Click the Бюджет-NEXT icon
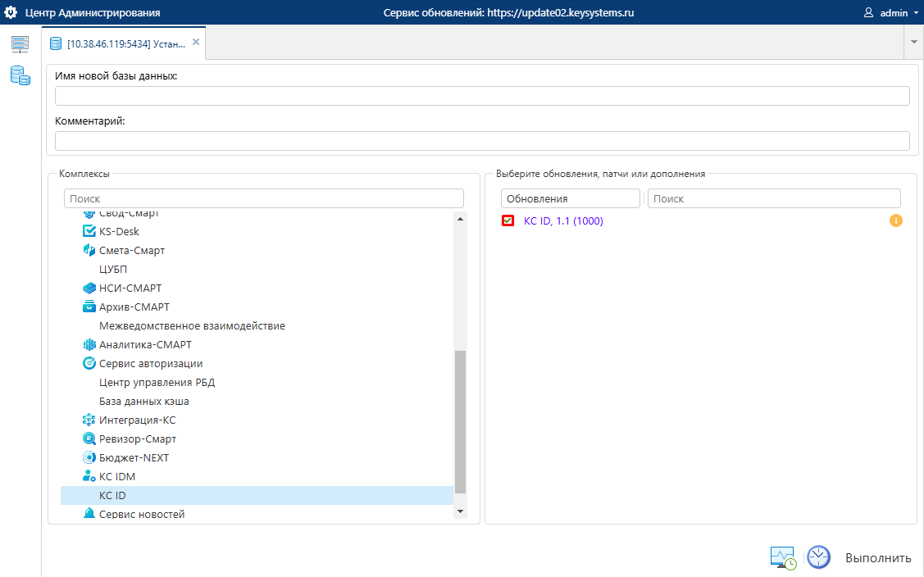Image resolution: width=924 pixels, height=577 pixels. [x=89, y=457]
